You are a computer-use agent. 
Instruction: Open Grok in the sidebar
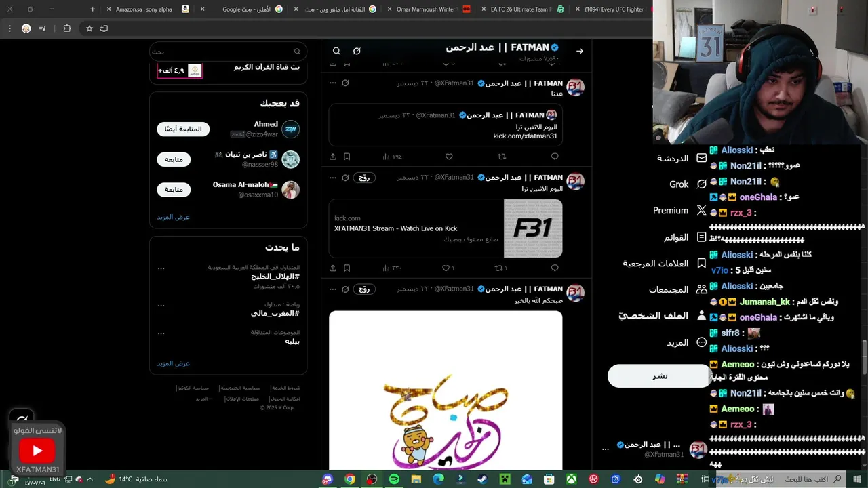688,184
